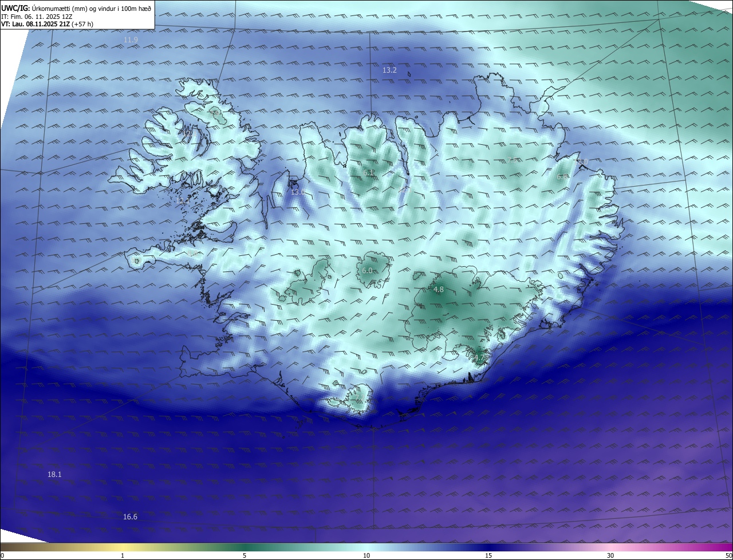Click the color scale label 15
This screenshot has height=560, width=733.
click(488, 556)
